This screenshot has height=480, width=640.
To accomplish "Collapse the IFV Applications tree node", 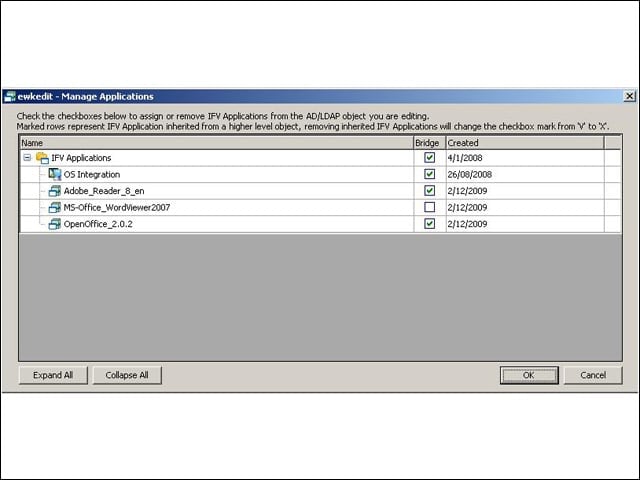I will [x=27, y=158].
